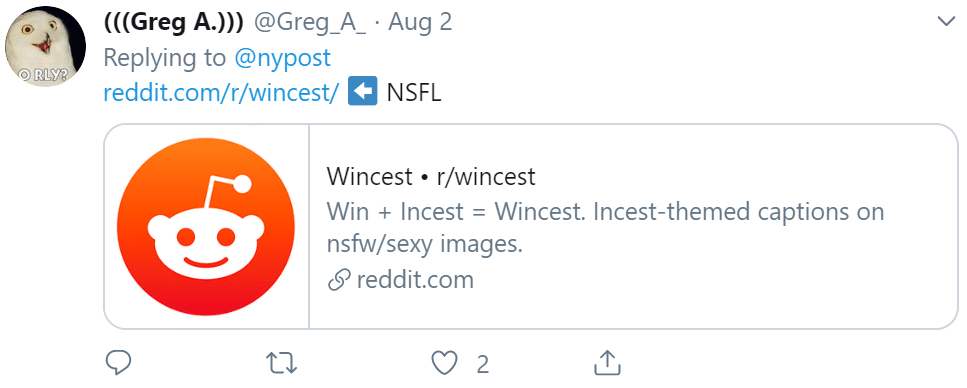Click the card description text

606,228
